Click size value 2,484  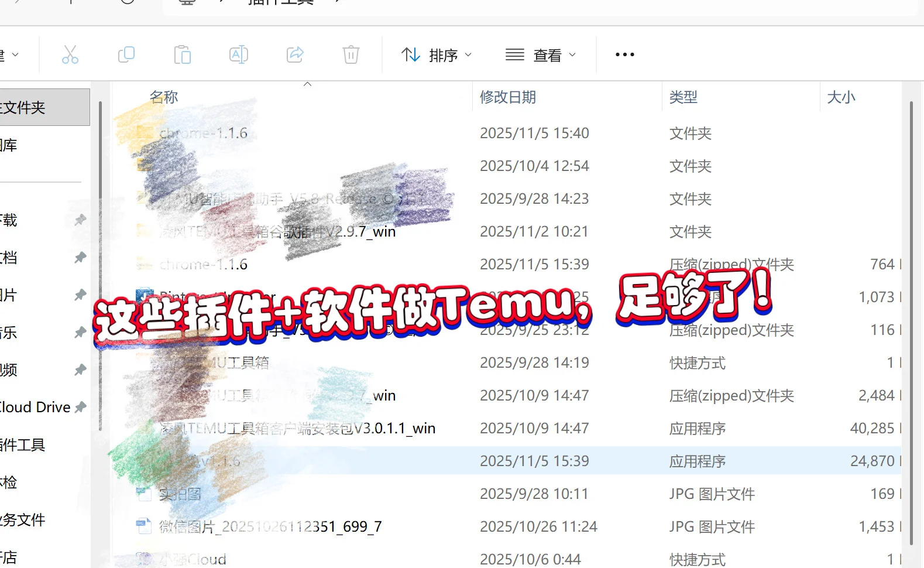click(x=876, y=395)
